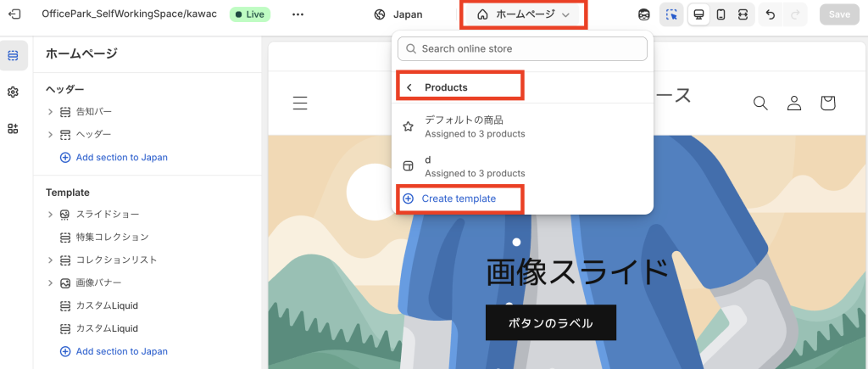The height and width of the screenshot is (369, 868).
Task: Expand the スライドショー section
Action: pos(50,215)
